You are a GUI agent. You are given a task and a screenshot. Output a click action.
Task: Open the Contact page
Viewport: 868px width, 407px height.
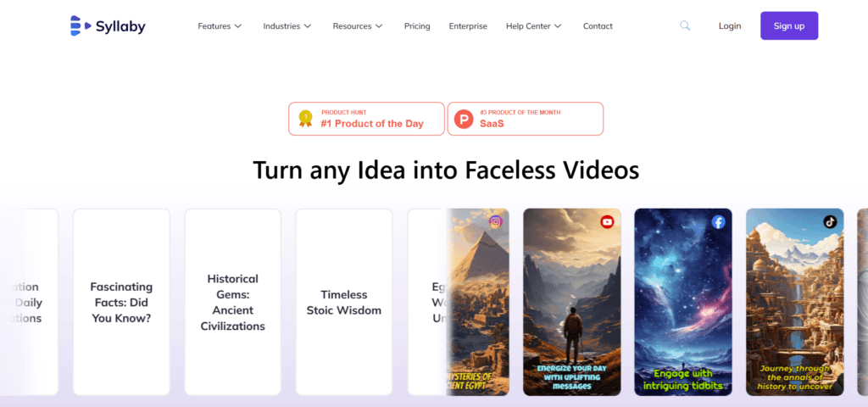tap(598, 26)
